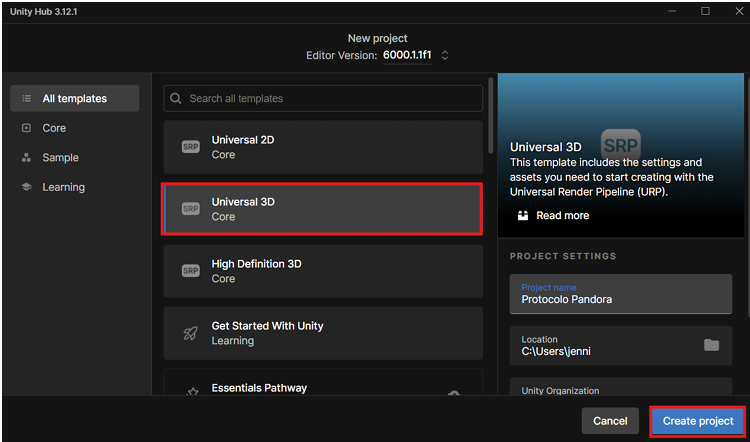Select the Essentials Pathway template
This screenshot has height=442, width=750.
click(323, 382)
